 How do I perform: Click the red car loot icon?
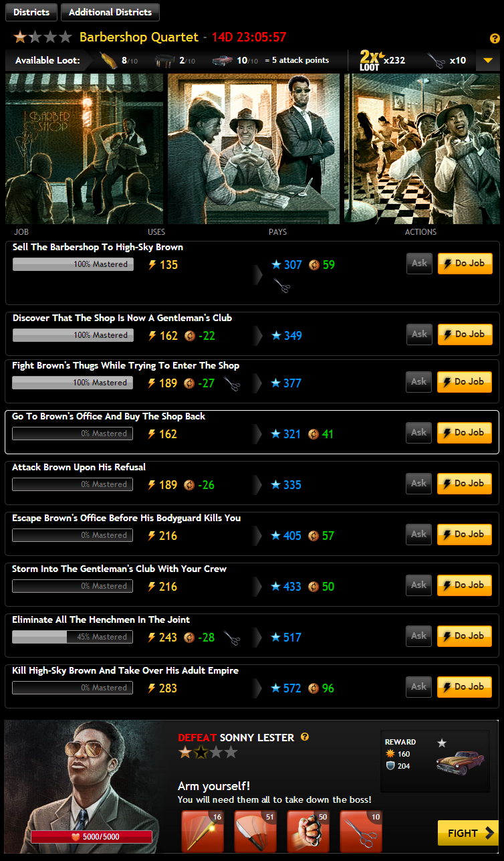coord(223,61)
